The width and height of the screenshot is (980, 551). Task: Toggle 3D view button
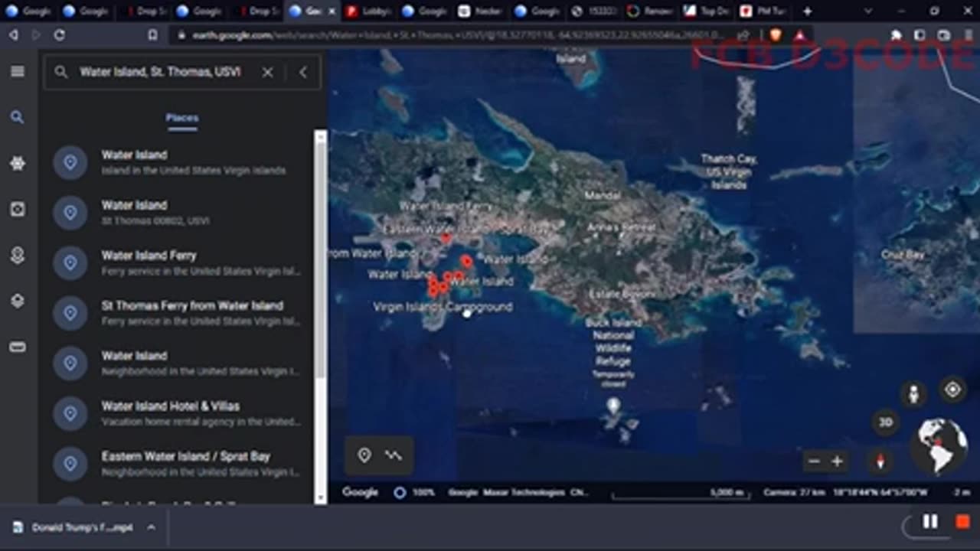[885, 422]
